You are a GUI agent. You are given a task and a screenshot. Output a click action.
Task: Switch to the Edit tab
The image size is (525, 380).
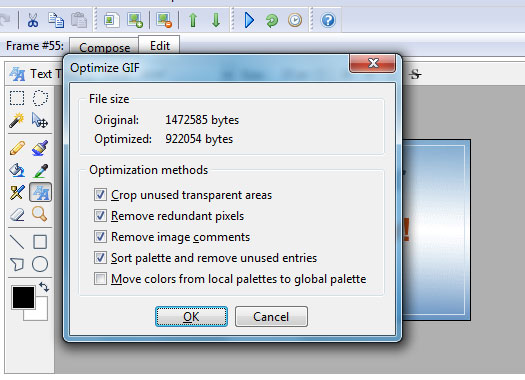[x=159, y=45]
